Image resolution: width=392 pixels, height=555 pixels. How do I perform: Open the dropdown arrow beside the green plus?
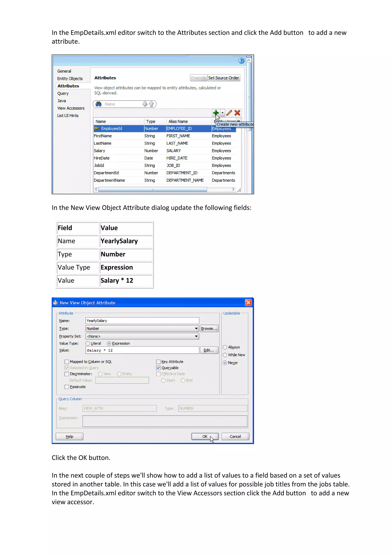(x=222, y=113)
